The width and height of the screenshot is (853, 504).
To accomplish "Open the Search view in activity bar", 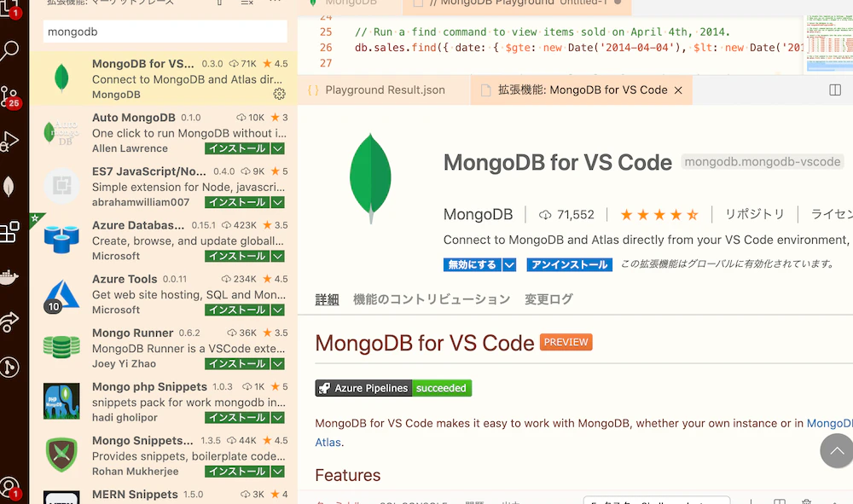I will coord(9,50).
